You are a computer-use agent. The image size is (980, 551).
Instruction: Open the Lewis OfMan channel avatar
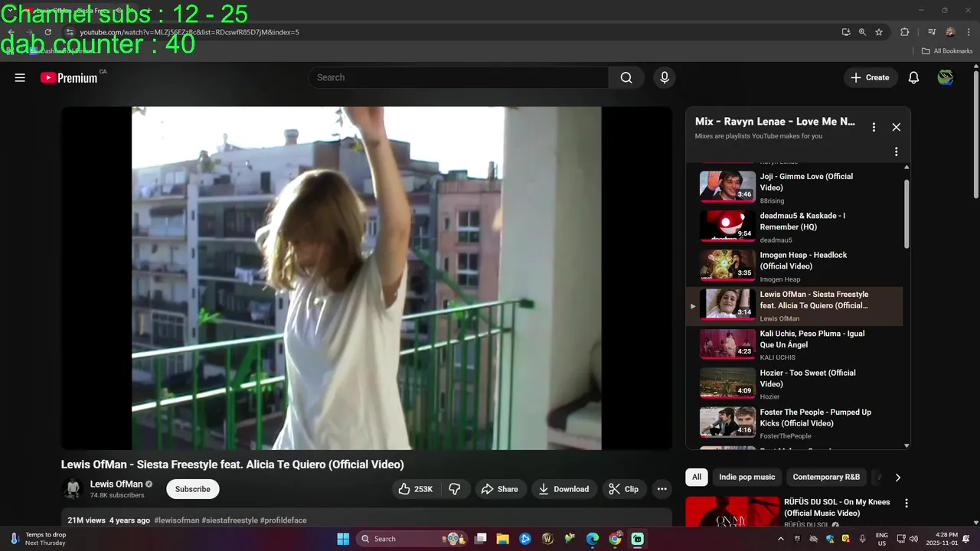tap(73, 489)
